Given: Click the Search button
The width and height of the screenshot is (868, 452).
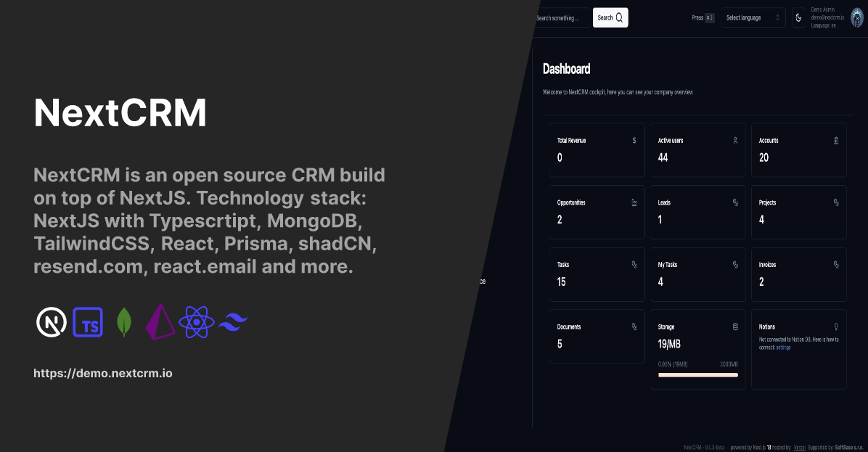Looking at the screenshot, I should 610,17.
